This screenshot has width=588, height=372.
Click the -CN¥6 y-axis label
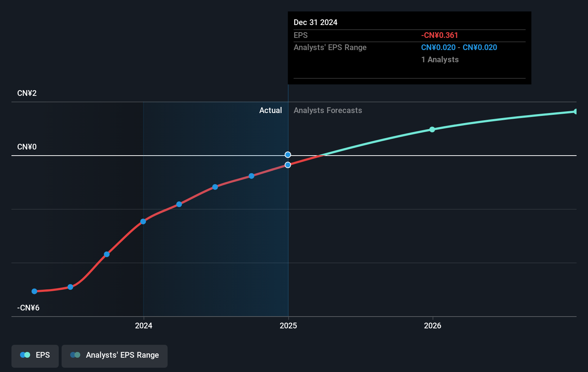28,308
